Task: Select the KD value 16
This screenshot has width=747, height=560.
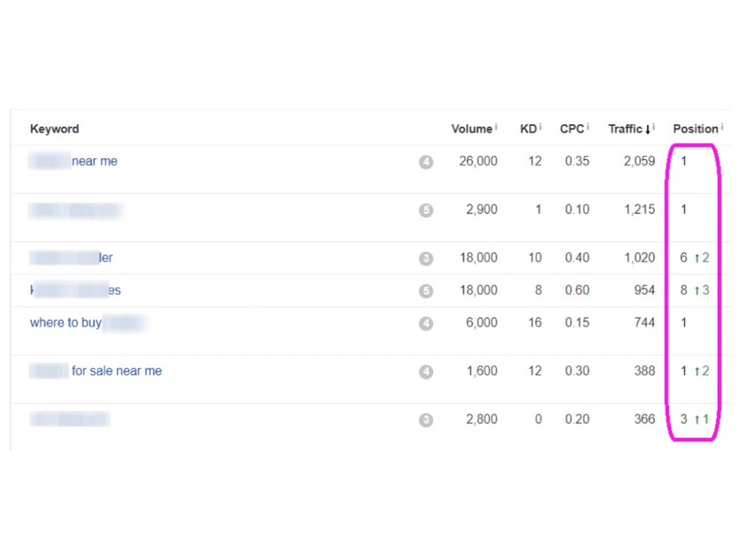Action: 535,323
